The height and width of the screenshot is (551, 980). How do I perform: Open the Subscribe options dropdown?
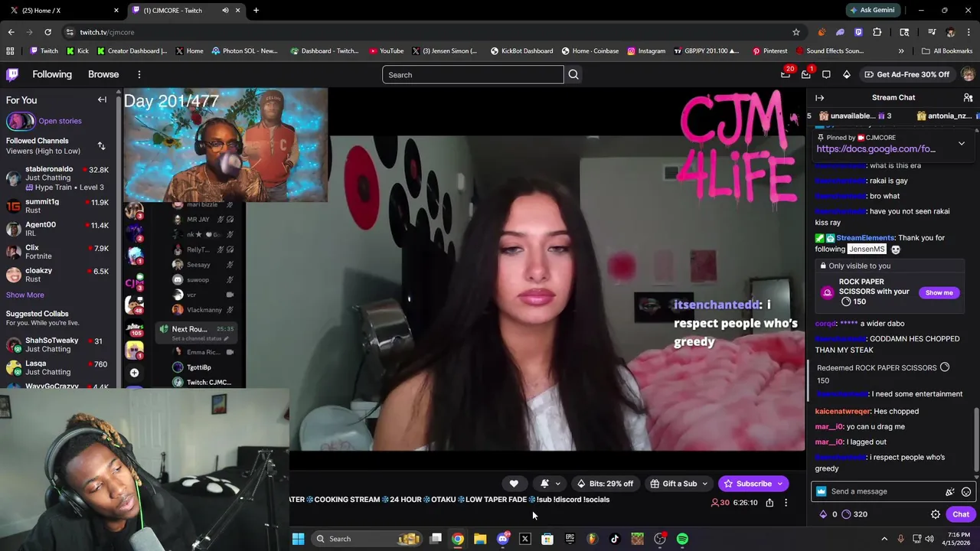click(x=779, y=484)
